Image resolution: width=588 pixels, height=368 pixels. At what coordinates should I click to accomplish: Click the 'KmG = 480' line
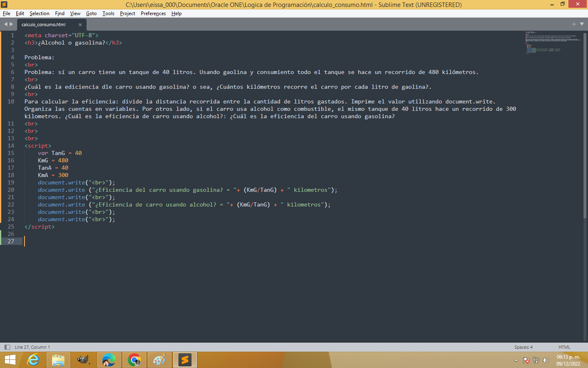(x=53, y=160)
